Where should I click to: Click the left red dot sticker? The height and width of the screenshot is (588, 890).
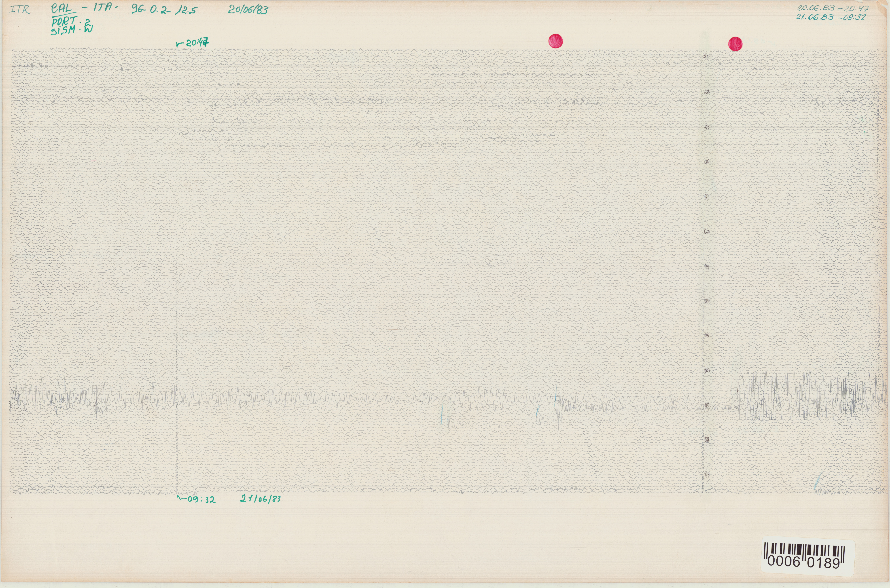click(x=556, y=41)
